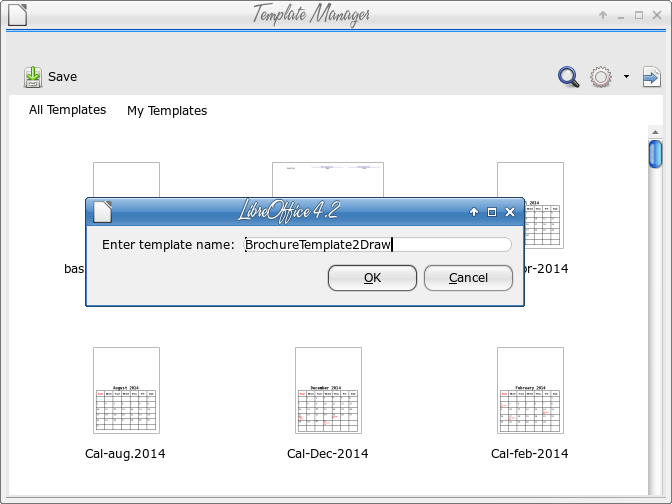Select the Cal-feb-2014 template thumbnail

530,390
